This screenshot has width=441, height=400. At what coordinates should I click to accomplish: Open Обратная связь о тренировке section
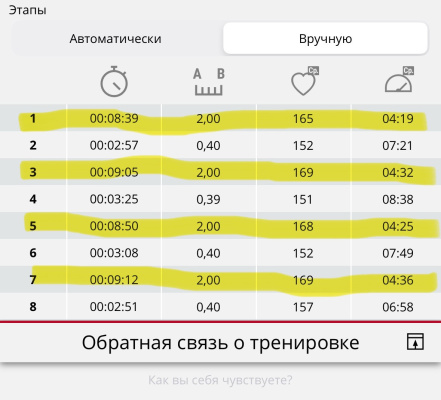pyautogui.click(x=220, y=343)
